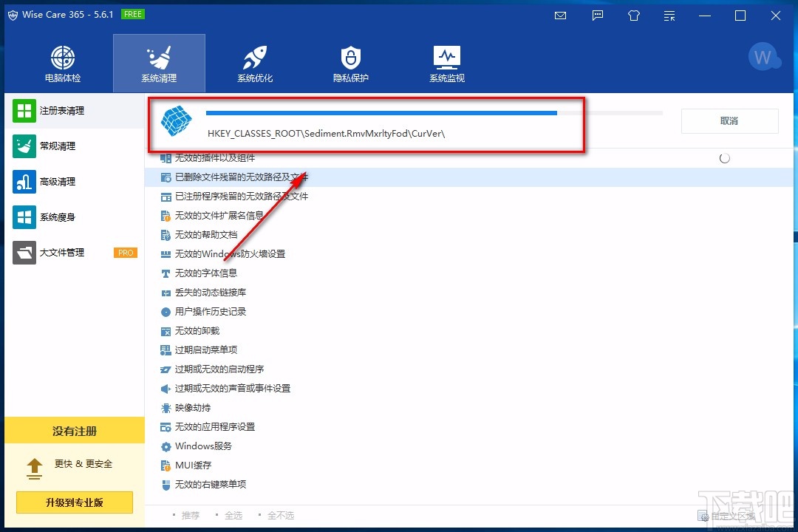Select 大文件管理 in the sidebar
This screenshot has height=532, width=798.
(75, 253)
